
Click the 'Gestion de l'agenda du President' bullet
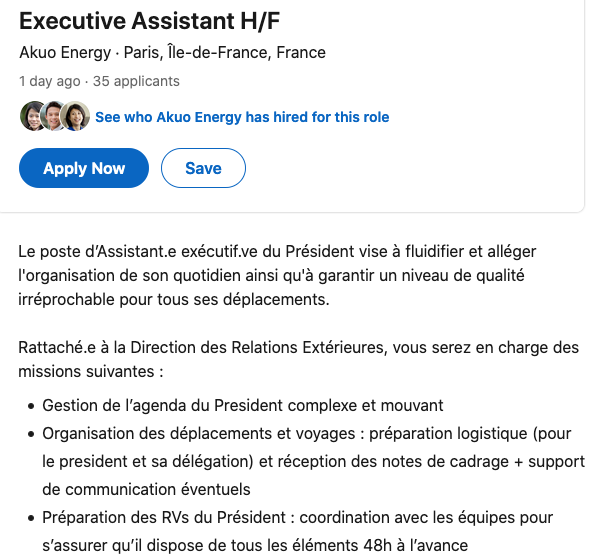(x=243, y=405)
